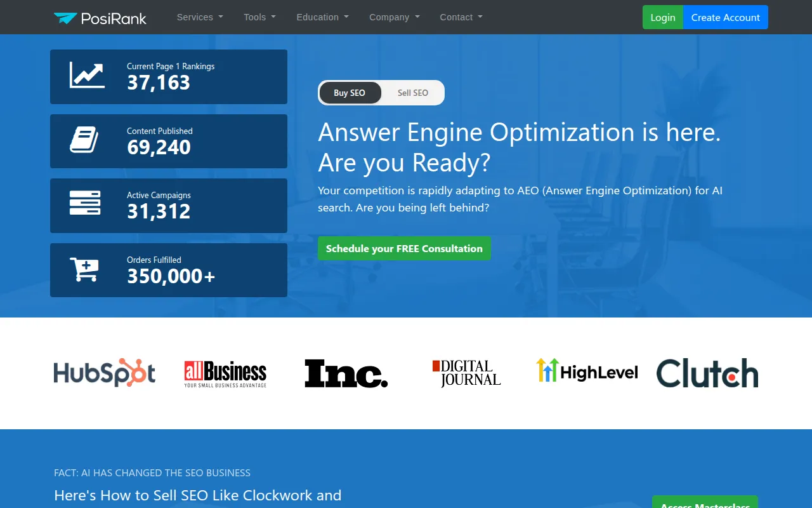Click the PosiRank brand name text
This screenshot has width=812, height=508.
tap(114, 18)
